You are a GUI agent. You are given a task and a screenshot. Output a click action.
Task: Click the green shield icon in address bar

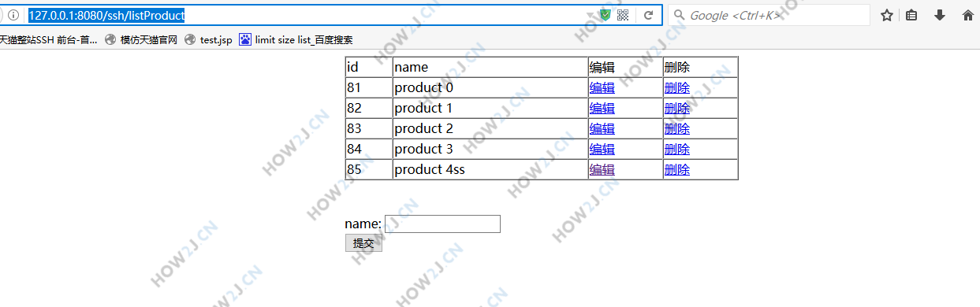[x=606, y=15]
